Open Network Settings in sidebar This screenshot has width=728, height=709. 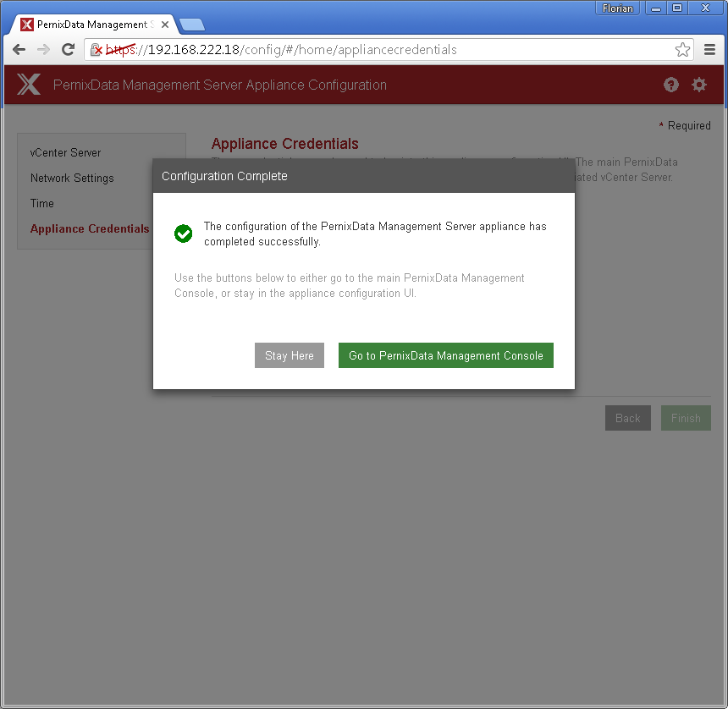click(72, 179)
